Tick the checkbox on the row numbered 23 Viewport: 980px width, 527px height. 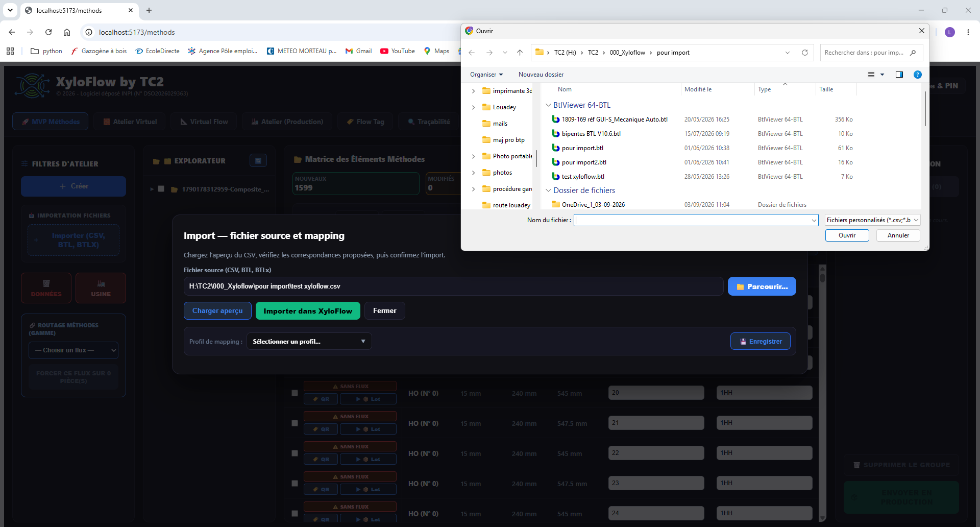pyautogui.click(x=295, y=484)
